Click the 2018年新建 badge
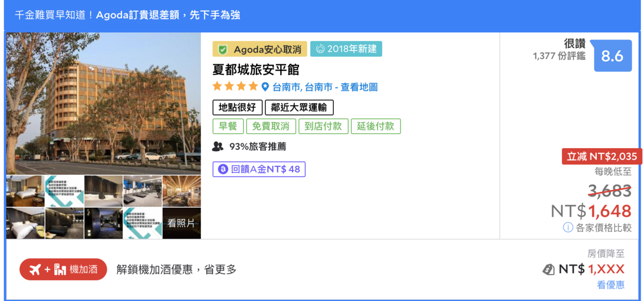The image size is (644, 301). pyautogui.click(x=346, y=49)
